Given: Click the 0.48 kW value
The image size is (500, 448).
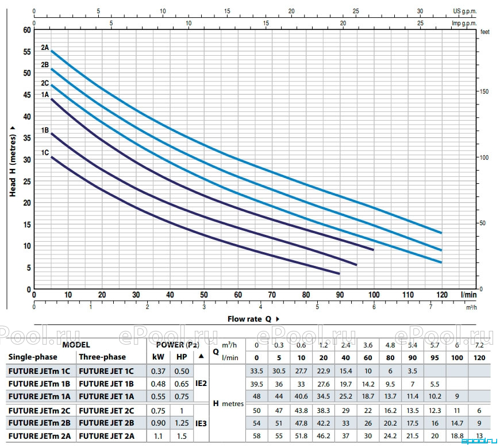Looking at the screenshot, I should pyautogui.click(x=158, y=384).
